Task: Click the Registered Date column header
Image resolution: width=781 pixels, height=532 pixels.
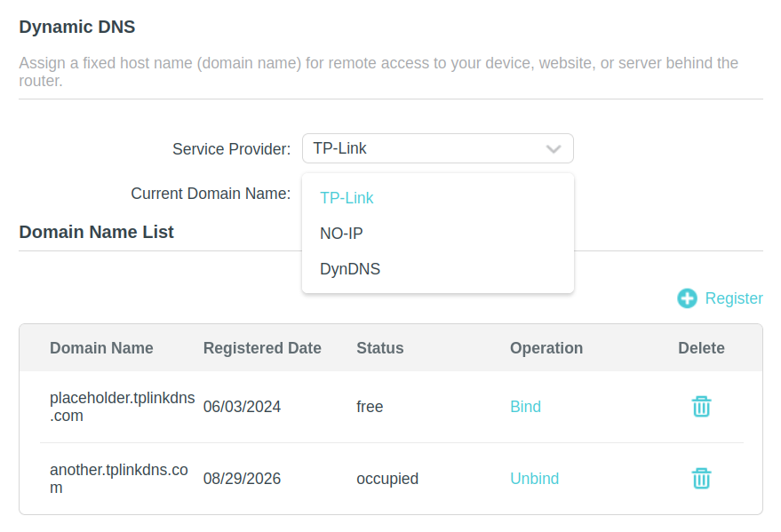Action: click(262, 348)
